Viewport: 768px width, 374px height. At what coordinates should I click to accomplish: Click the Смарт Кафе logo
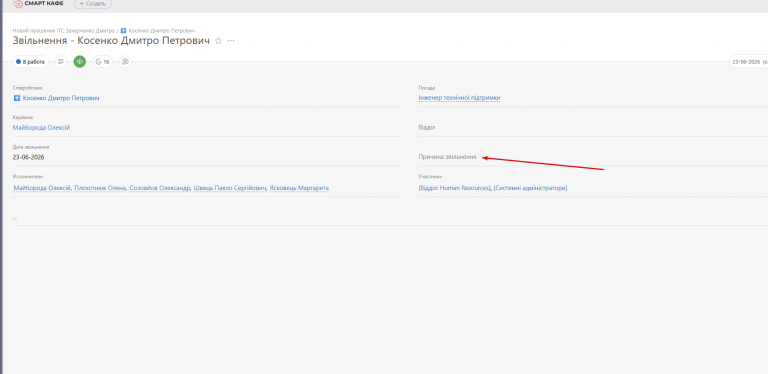(38, 3)
